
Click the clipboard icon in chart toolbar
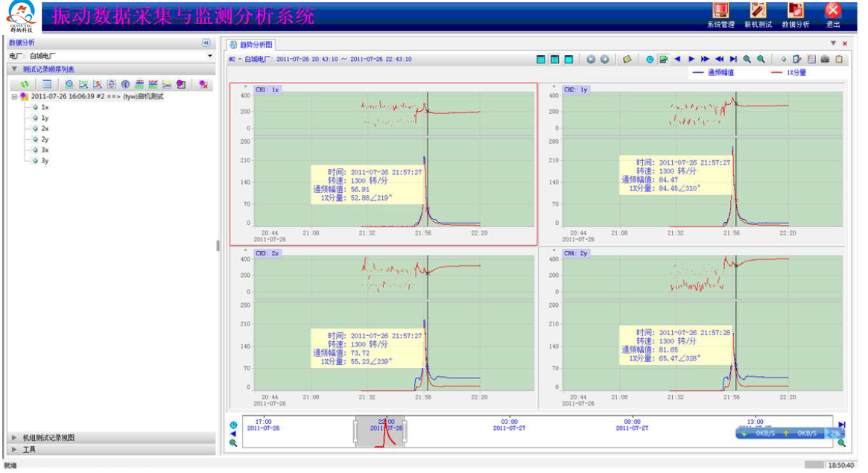point(839,60)
